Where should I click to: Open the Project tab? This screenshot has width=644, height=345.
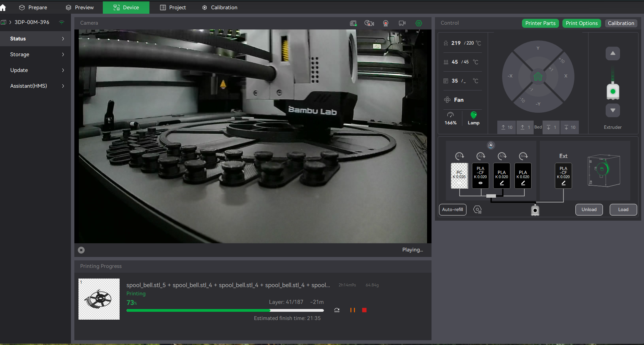tap(173, 8)
